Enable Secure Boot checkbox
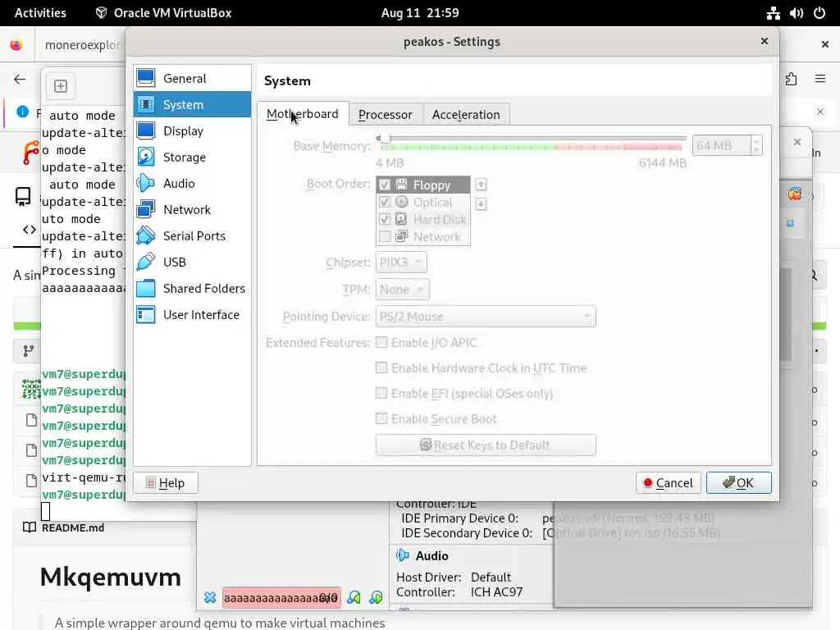Image resolution: width=840 pixels, height=630 pixels. [381, 418]
